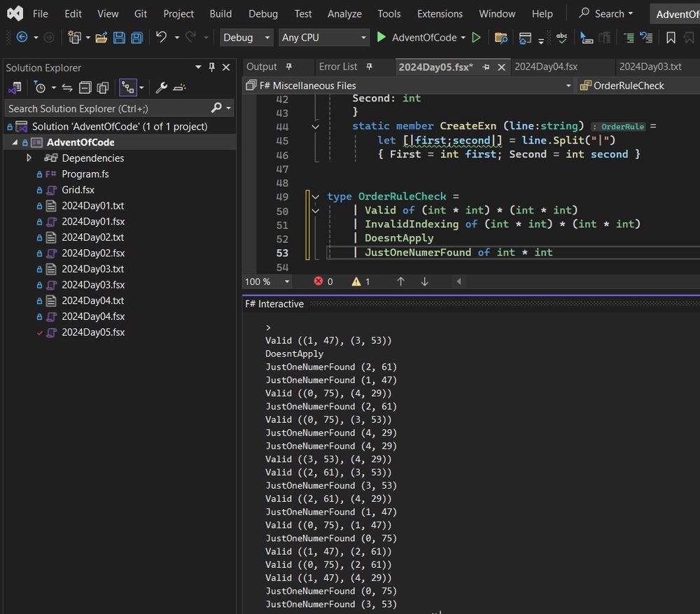Click the comment selection lines icon
Viewport: 700px width, 614px height.
[x=629, y=38]
